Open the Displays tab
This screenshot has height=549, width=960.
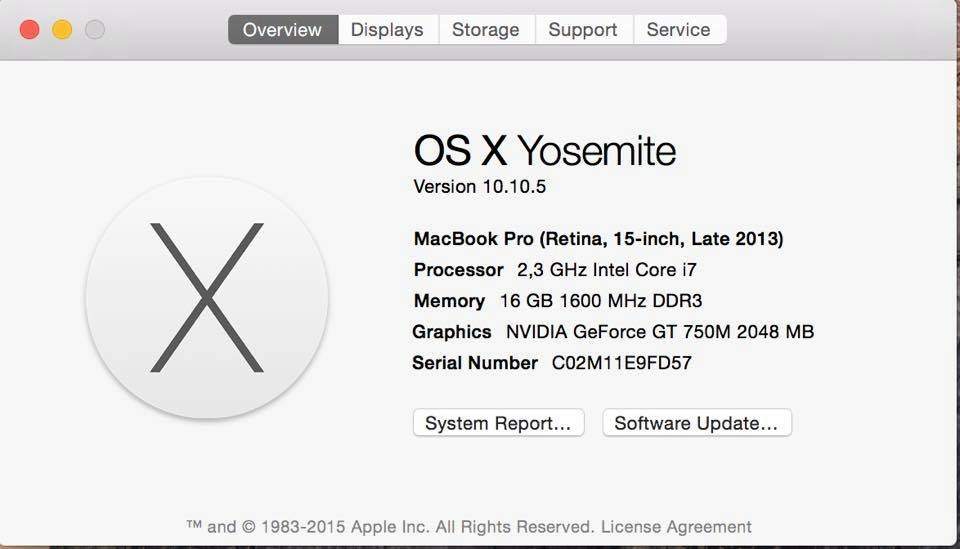click(387, 30)
